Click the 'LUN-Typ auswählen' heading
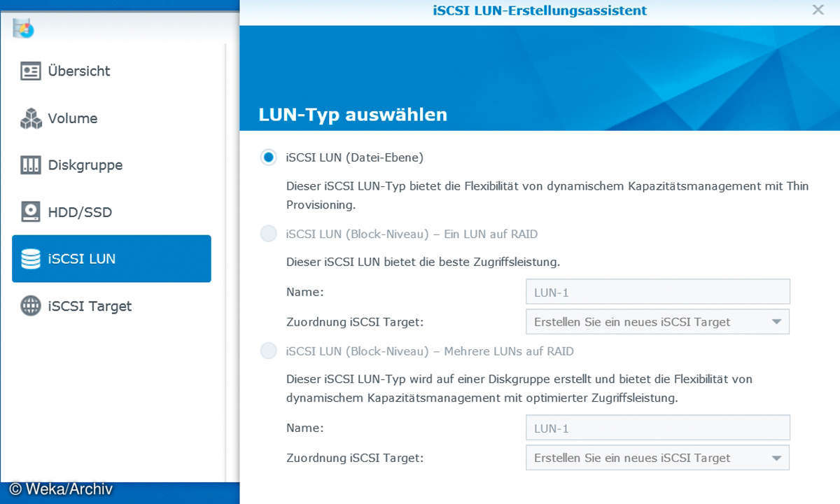Viewport: 840px width, 504px height. (x=353, y=115)
